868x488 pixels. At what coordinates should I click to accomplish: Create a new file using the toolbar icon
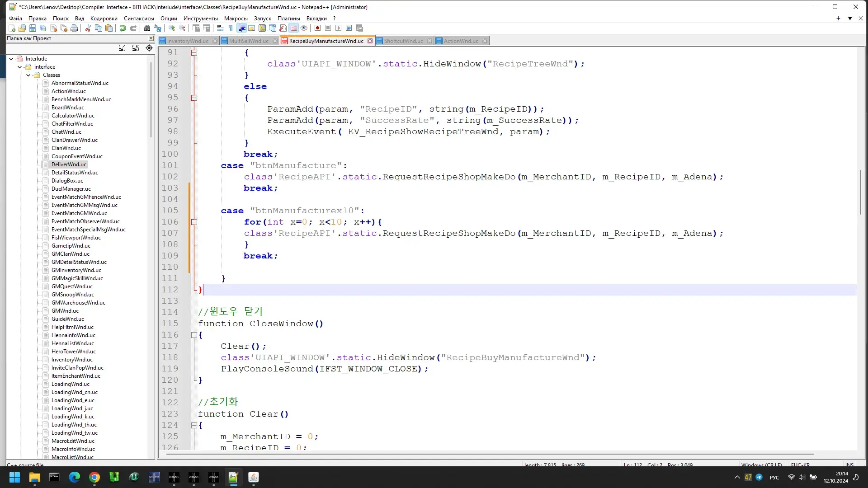click(x=12, y=28)
